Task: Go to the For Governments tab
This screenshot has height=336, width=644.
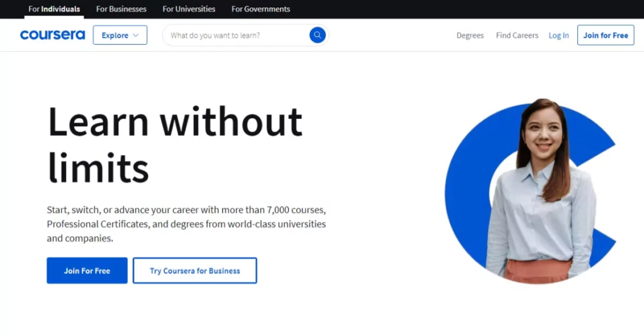Action: click(261, 9)
